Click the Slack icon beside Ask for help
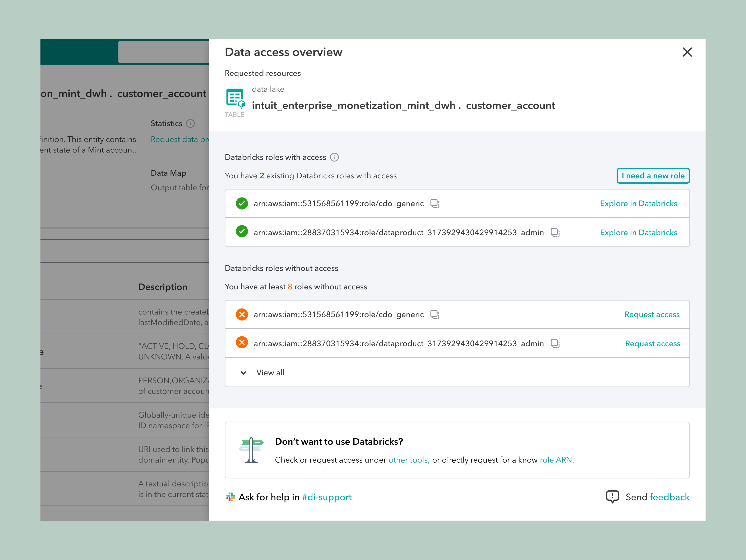Viewport: 746px width, 560px height. pos(231,497)
